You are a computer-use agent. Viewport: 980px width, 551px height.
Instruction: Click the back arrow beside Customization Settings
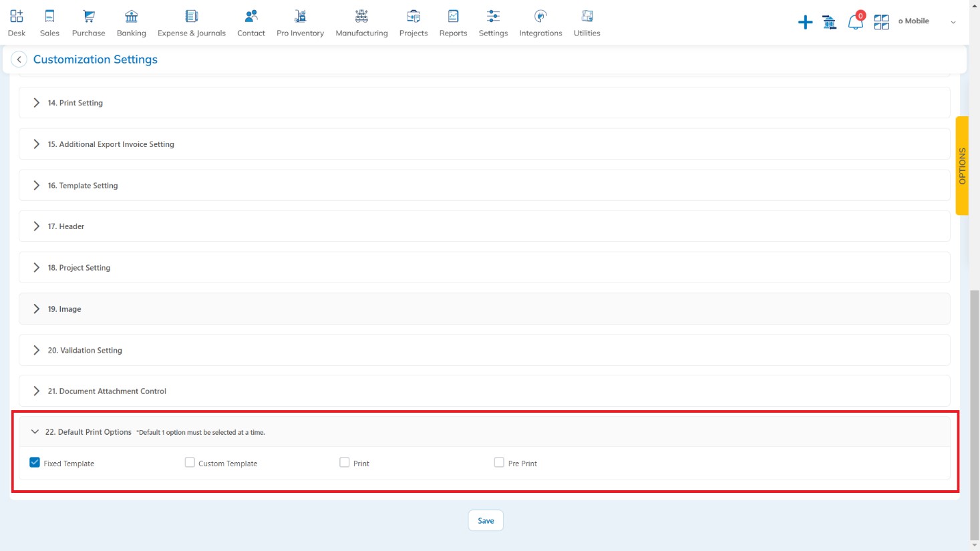(x=19, y=59)
